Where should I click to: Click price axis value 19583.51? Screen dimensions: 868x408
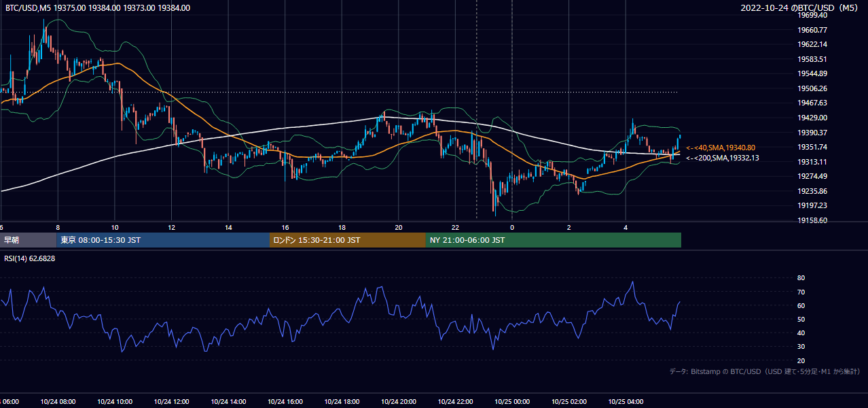tap(812, 59)
